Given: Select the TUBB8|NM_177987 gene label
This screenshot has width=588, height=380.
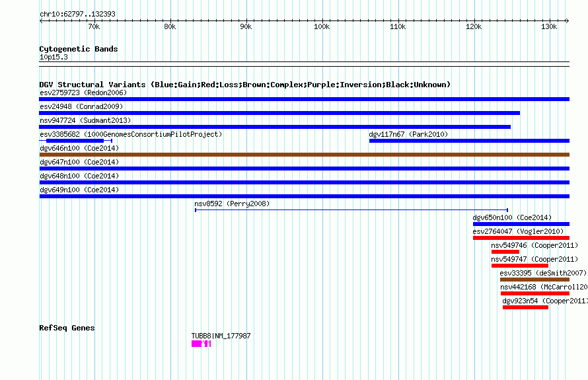Looking at the screenshot, I should tap(221, 336).
